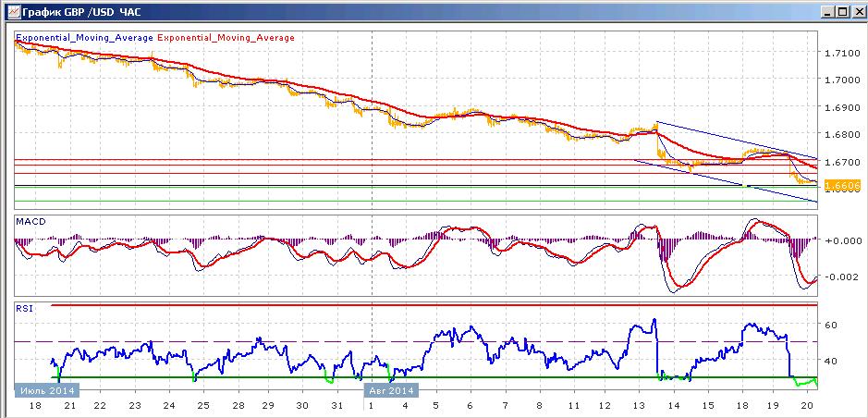Click date label 21 on time axis
Viewport: 868px width, 418px height.
(71, 405)
